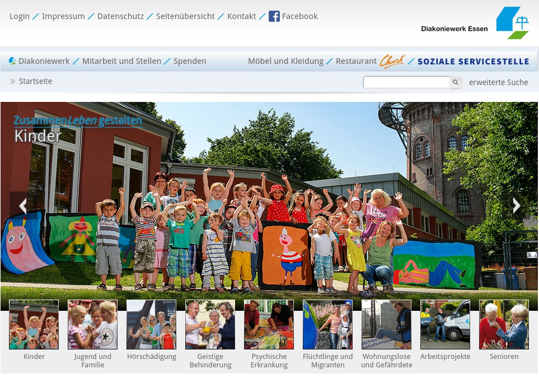Open the Soziale Servicestelle link
Viewport: 539px width, 392px height.
pos(473,62)
